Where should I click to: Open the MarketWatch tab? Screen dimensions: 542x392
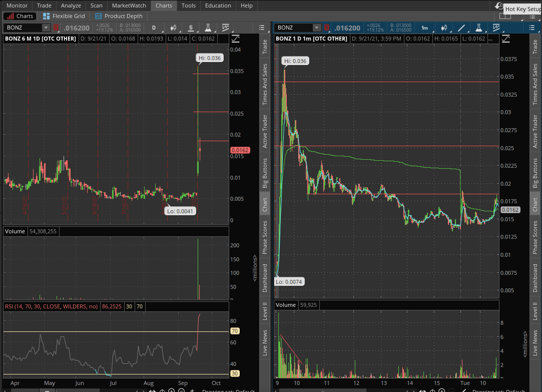pos(129,6)
